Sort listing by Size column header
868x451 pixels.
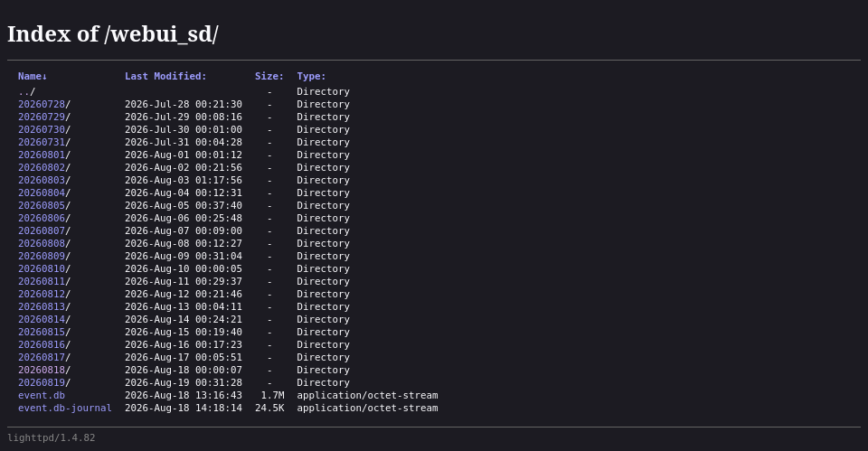coord(269,76)
